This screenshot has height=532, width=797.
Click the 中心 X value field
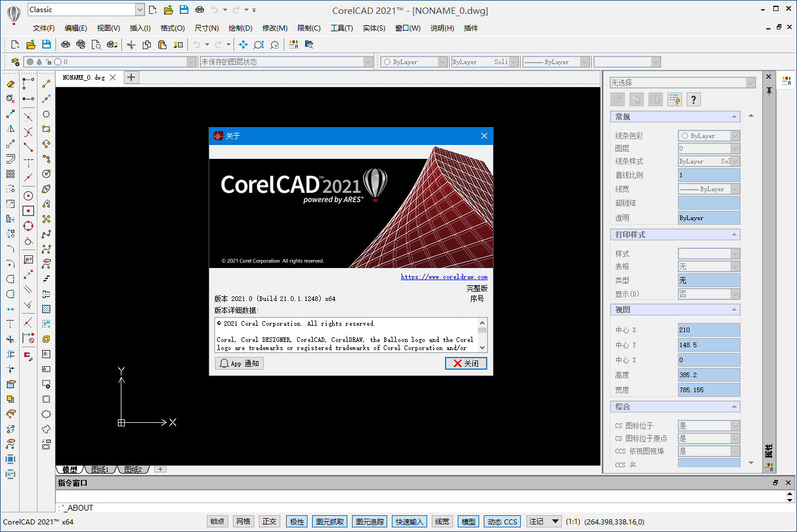tap(709, 330)
